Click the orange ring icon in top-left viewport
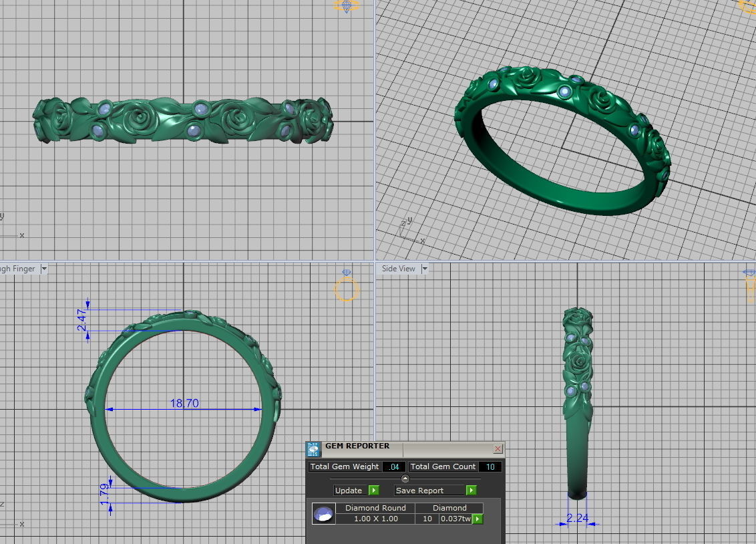Viewport: 756px width, 544px height. tap(347, 6)
